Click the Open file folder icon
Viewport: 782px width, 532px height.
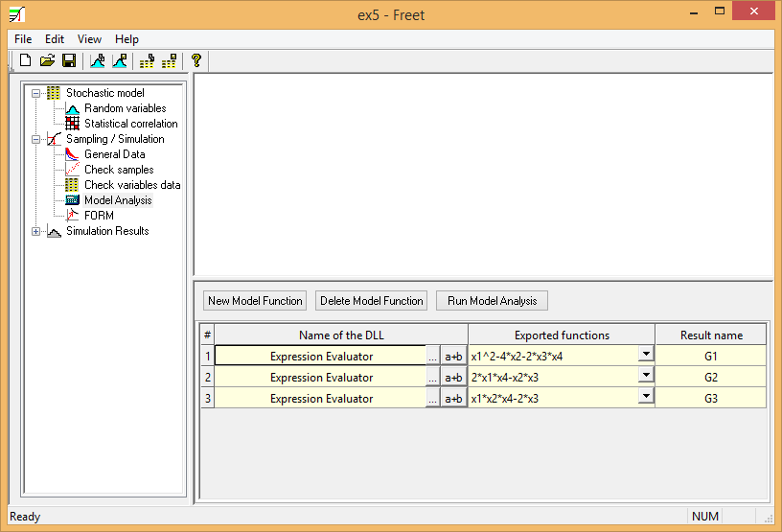coord(47,61)
